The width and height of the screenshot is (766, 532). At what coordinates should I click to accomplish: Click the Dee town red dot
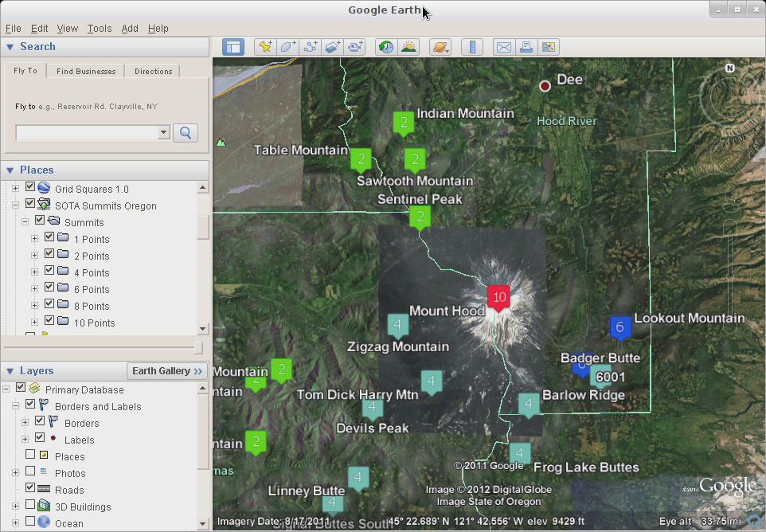[545, 86]
